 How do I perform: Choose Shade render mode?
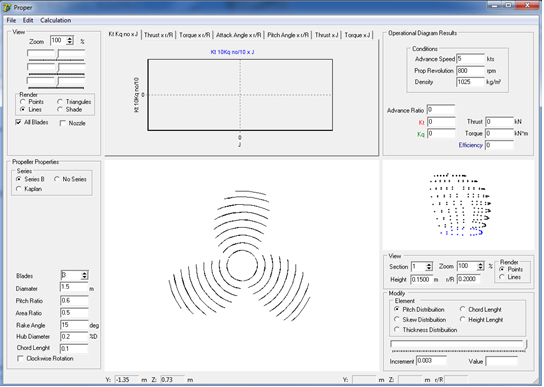60,110
